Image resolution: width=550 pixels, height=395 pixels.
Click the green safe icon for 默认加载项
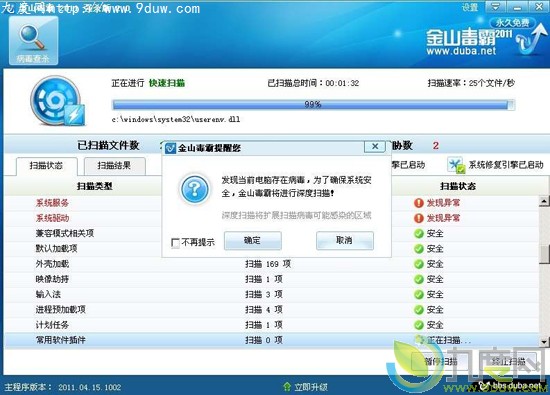pos(418,249)
